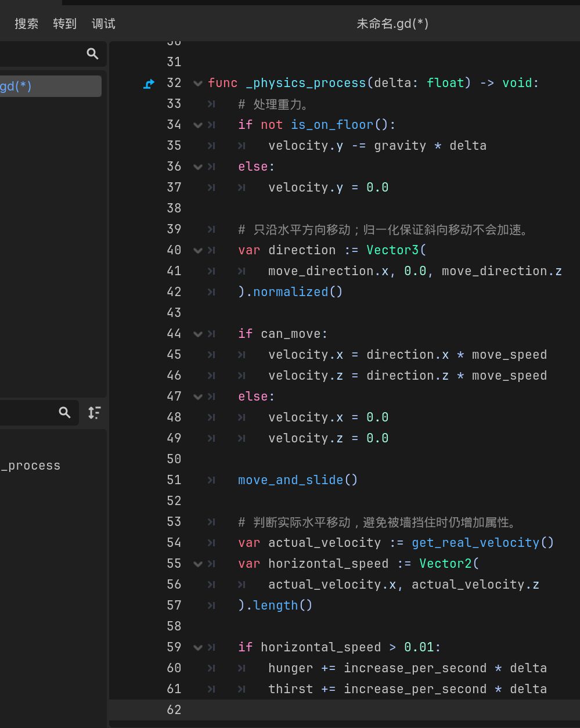This screenshot has width=580, height=728.
Task: Click 'actual_velocity.x, actual_velocity.z' on line 56
Action: pos(404,585)
